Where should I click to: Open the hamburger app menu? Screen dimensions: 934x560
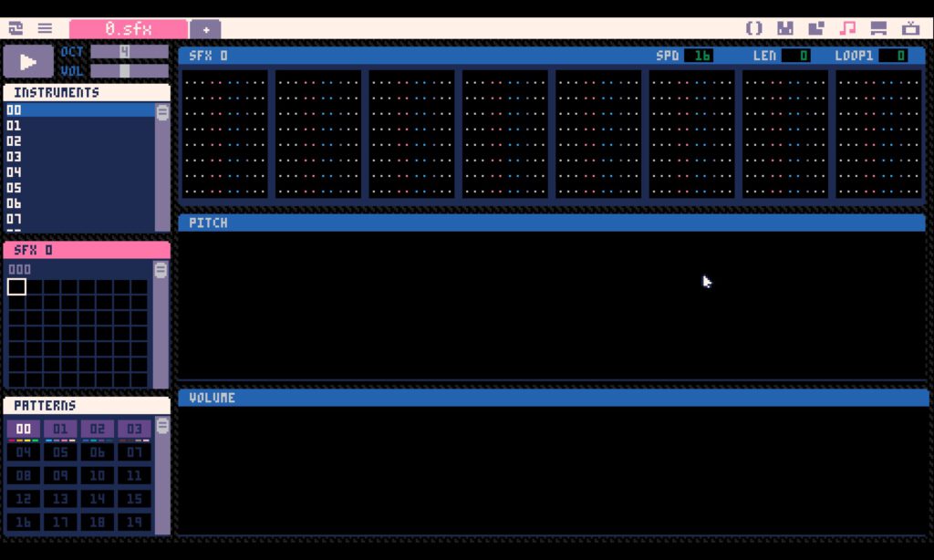pyautogui.click(x=45, y=28)
